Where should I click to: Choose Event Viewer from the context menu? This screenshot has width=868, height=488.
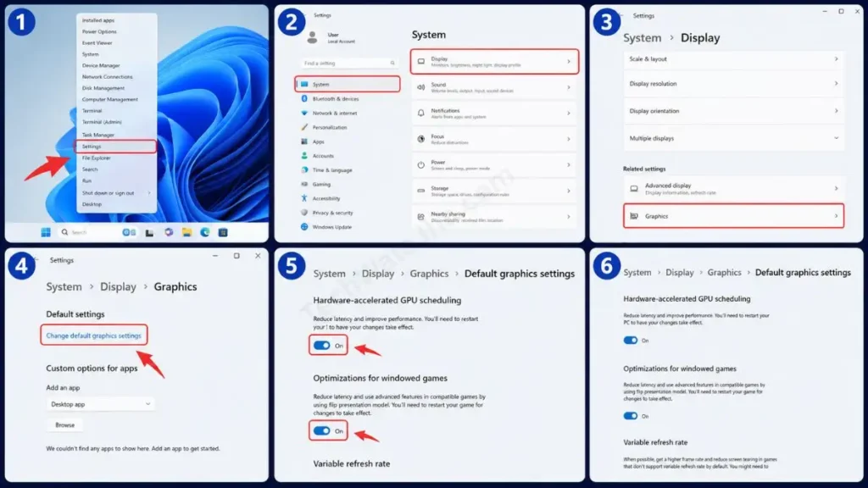coord(97,42)
